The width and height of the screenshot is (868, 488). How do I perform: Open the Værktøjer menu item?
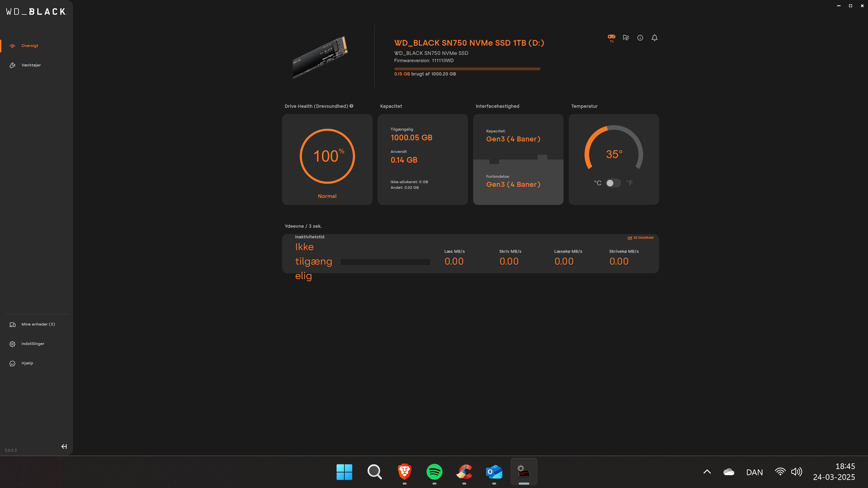tap(31, 65)
